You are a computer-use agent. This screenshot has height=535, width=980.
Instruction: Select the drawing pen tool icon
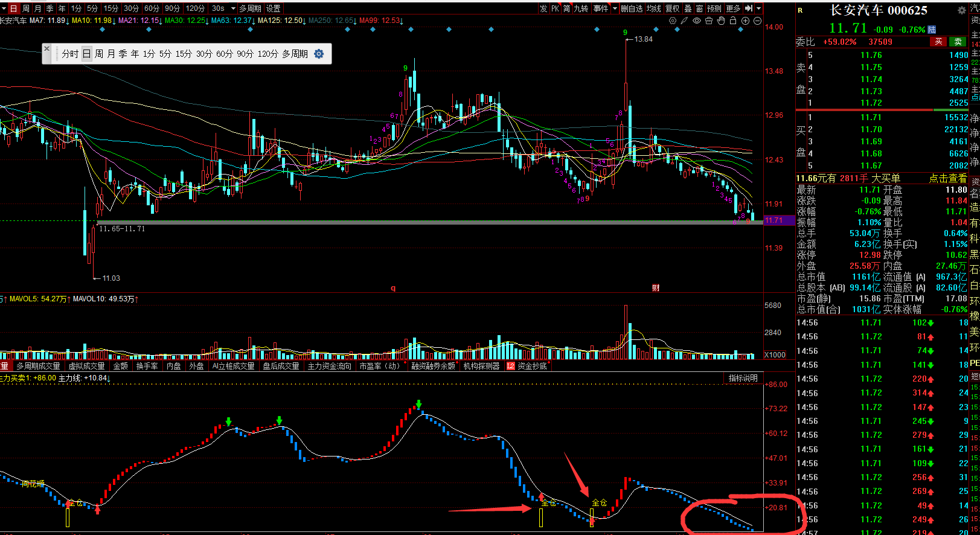pos(684,21)
